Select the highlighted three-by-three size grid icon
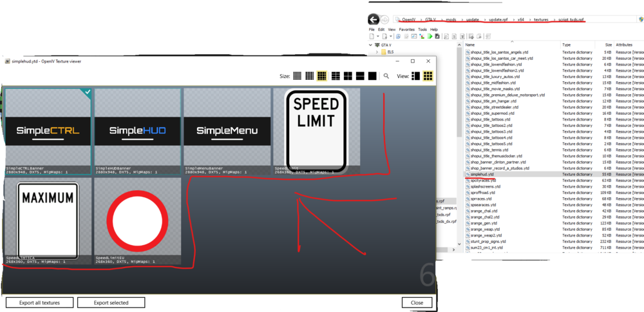The image size is (644, 312). pos(321,75)
